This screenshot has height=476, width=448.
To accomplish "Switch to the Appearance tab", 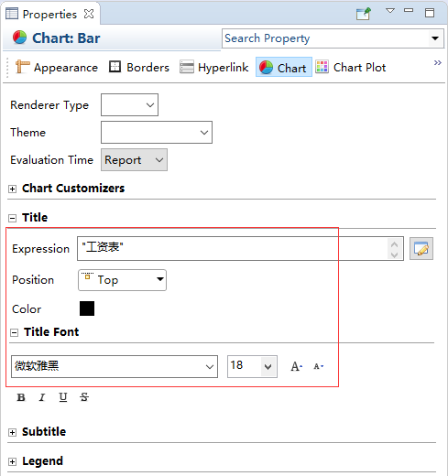I will tap(57, 68).
